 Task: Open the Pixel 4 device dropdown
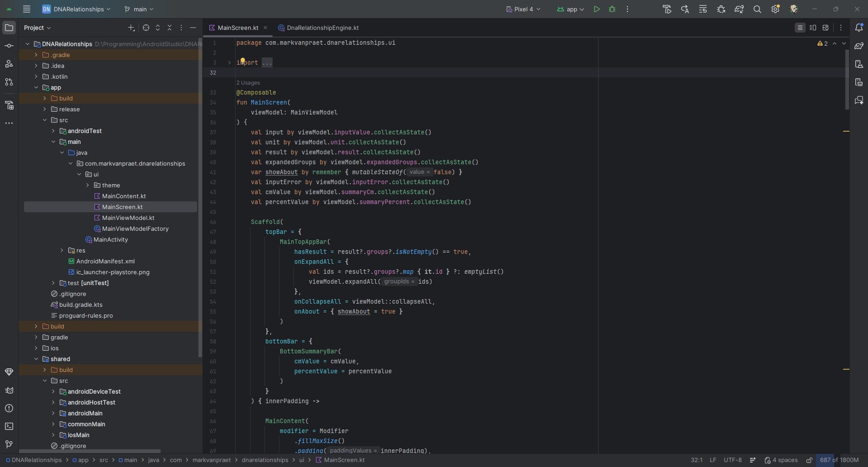click(x=523, y=9)
